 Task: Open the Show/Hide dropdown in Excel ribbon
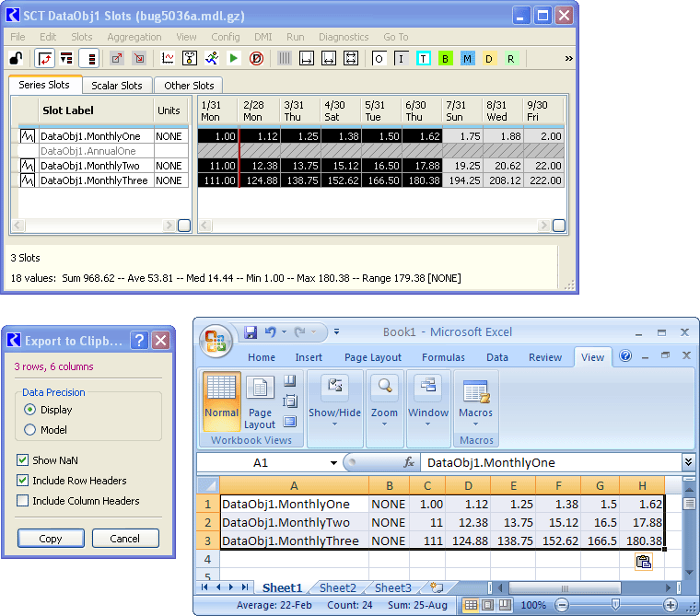335,401
